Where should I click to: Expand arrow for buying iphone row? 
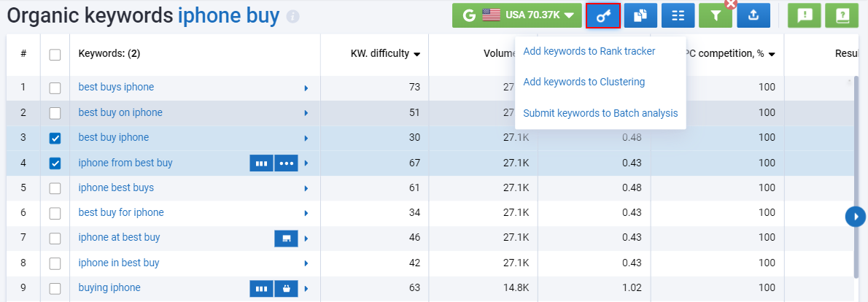(x=306, y=289)
